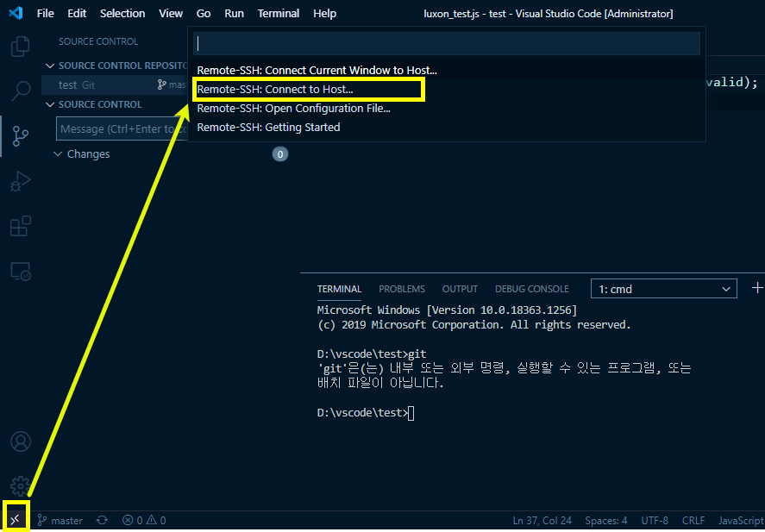
Task: Open the Accounts icon
Action: coord(21,441)
